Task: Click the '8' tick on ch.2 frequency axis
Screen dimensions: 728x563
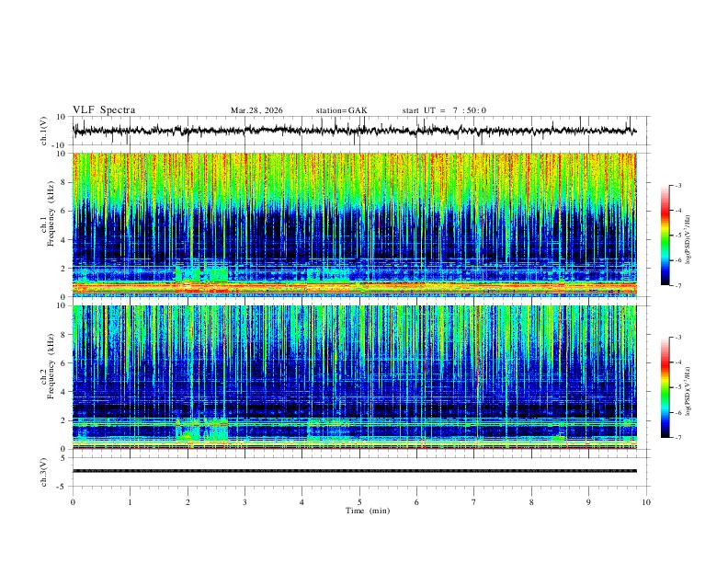Action: point(63,335)
